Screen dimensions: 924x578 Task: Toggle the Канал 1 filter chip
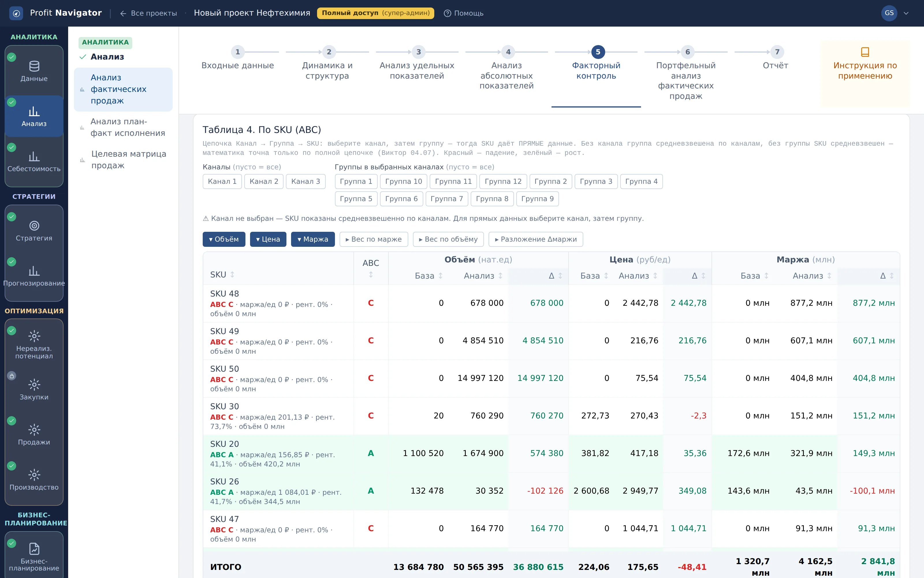(x=222, y=181)
